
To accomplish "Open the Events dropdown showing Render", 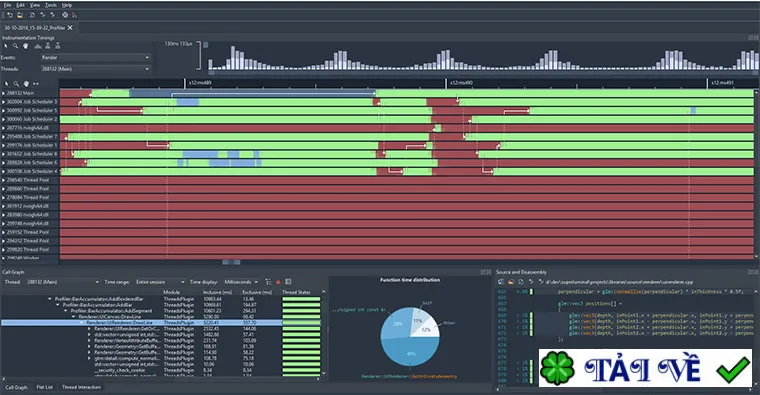I will 95,57.
